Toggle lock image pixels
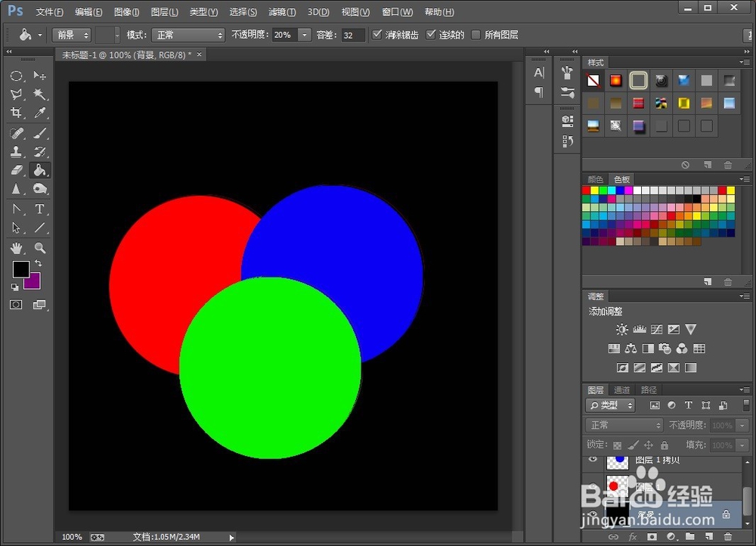 (x=633, y=445)
